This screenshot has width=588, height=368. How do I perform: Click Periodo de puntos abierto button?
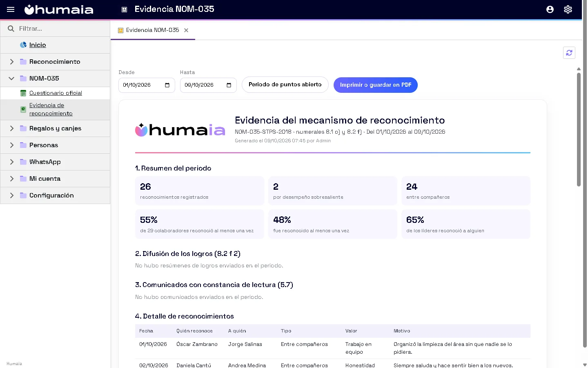click(285, 85)
